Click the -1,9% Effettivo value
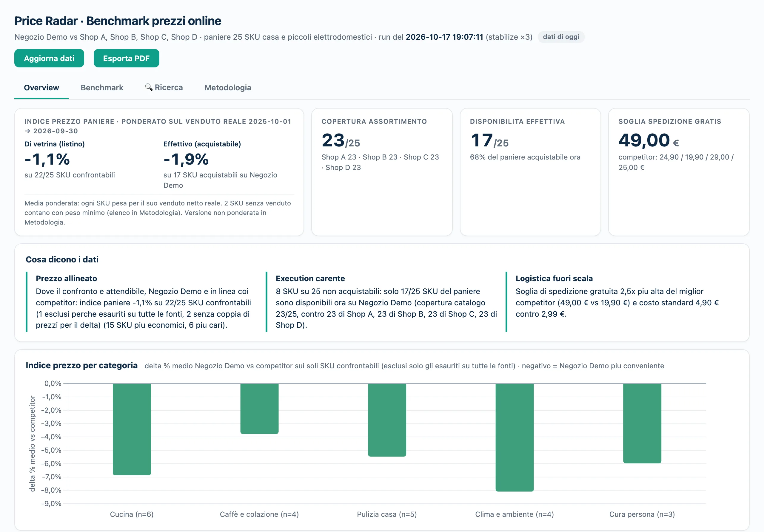Screen dimensions: 764x532 pyautogui.click(x=186, y=159)
